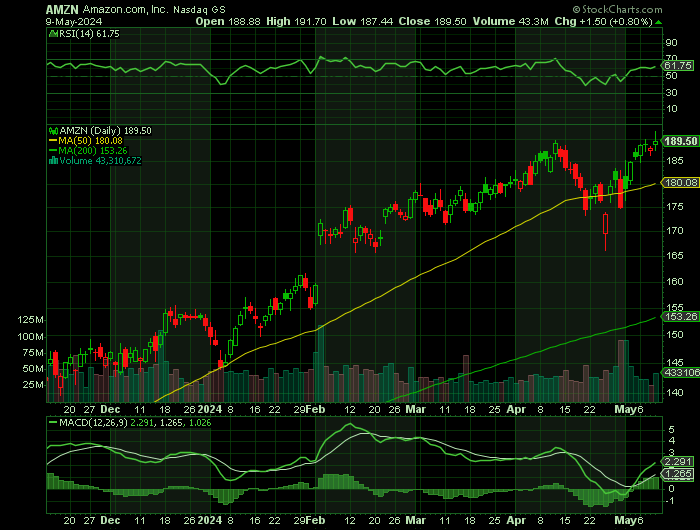This screenshot has width=700, height=530.
Task: Click 2024 on the MACD panel date axis
Action: point(210,521)
